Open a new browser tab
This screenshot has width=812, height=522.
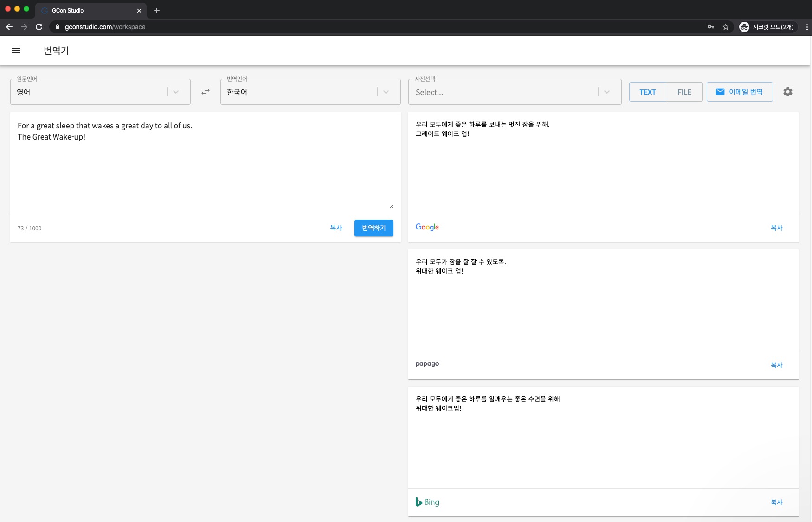[x=157, y=11]
